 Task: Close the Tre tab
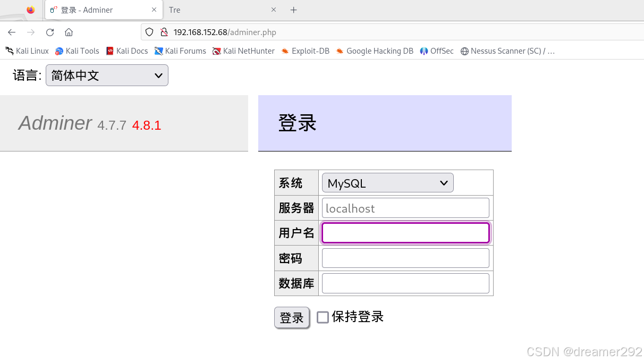coord(274,10)
